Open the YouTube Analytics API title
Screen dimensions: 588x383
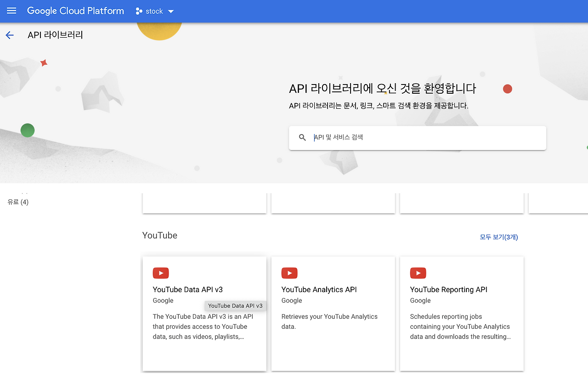pyautogui.click(x=319, y=290)
